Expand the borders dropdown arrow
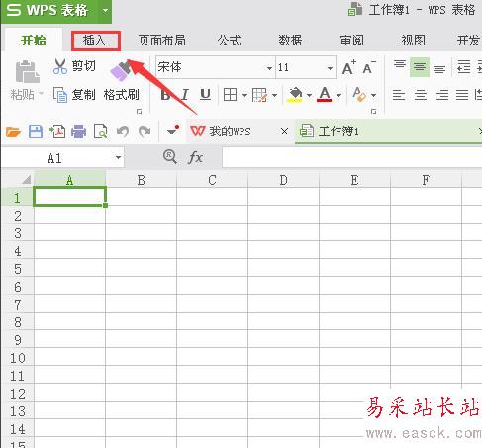This screenshot has width=482, height=448. 244,95
